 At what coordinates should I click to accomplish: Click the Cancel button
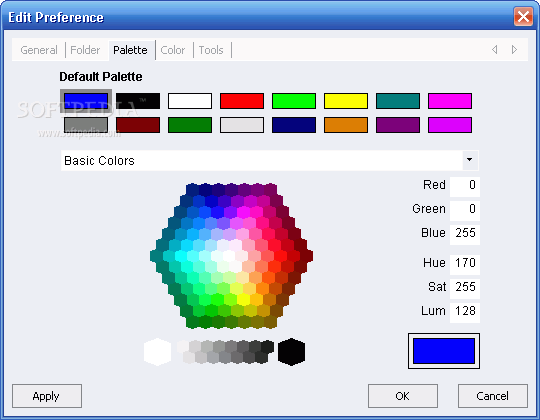493,396
